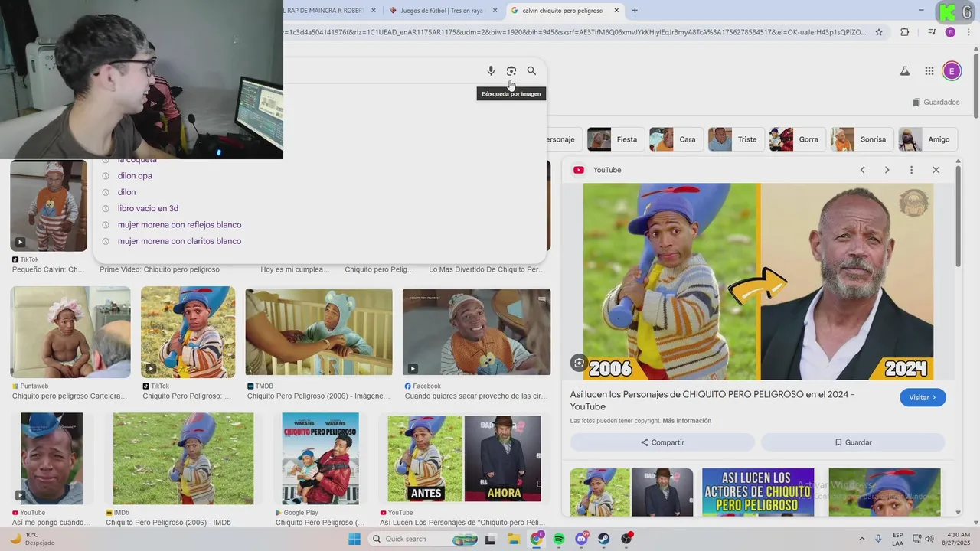Go to previous image in preview panel

pyautogui.click(x=862, y=170)
